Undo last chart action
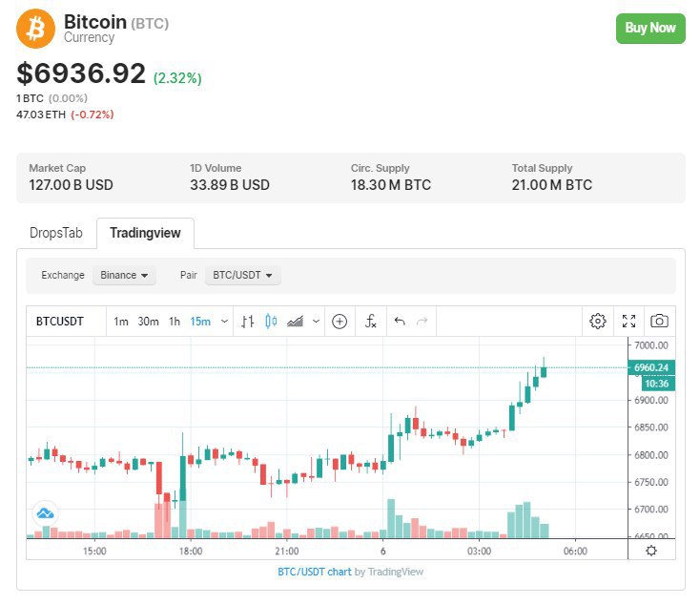The width and height of the screenshot is (700, 605). (400, 322)
